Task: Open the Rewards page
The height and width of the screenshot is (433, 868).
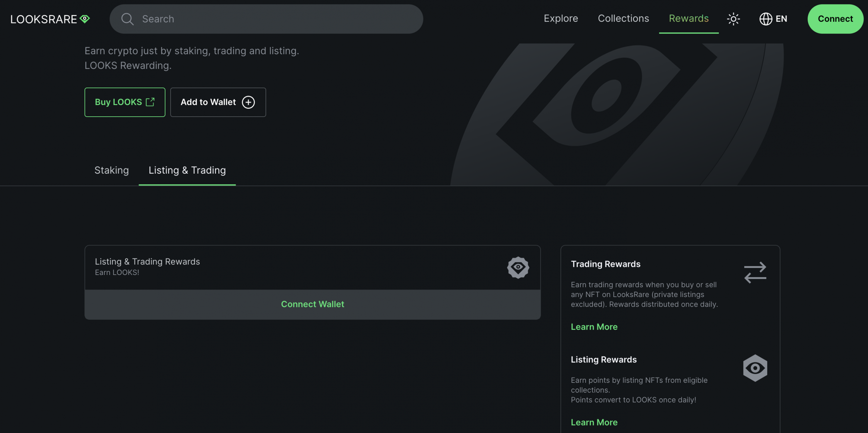Action: 689,19
